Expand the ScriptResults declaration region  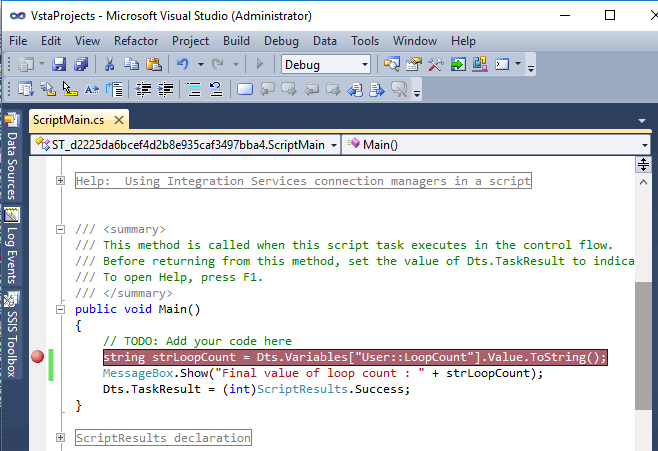click(61, 438)
